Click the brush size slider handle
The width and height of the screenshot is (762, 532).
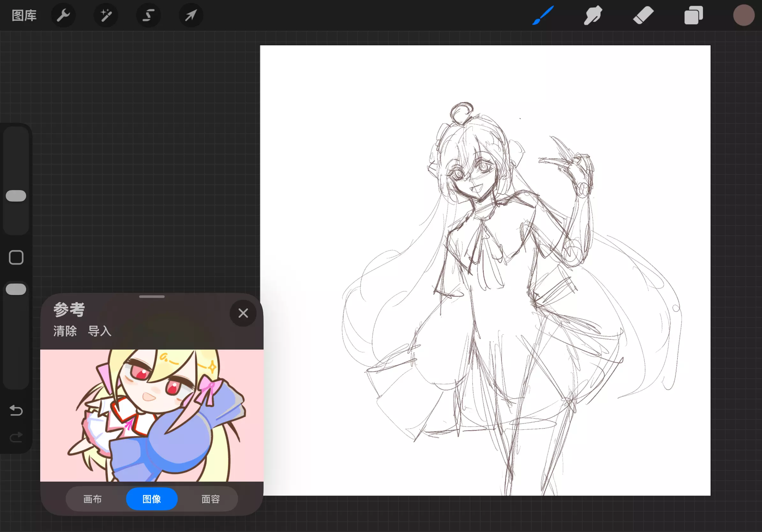[16, 196]
